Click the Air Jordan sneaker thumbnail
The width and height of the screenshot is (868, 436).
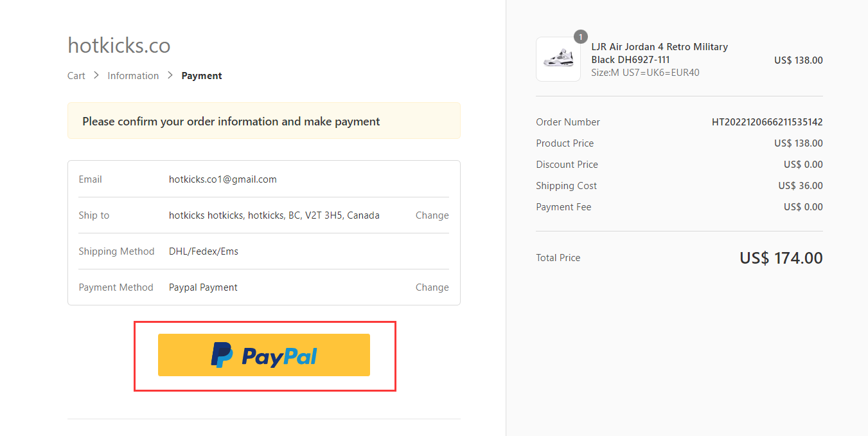pos(558,59)
